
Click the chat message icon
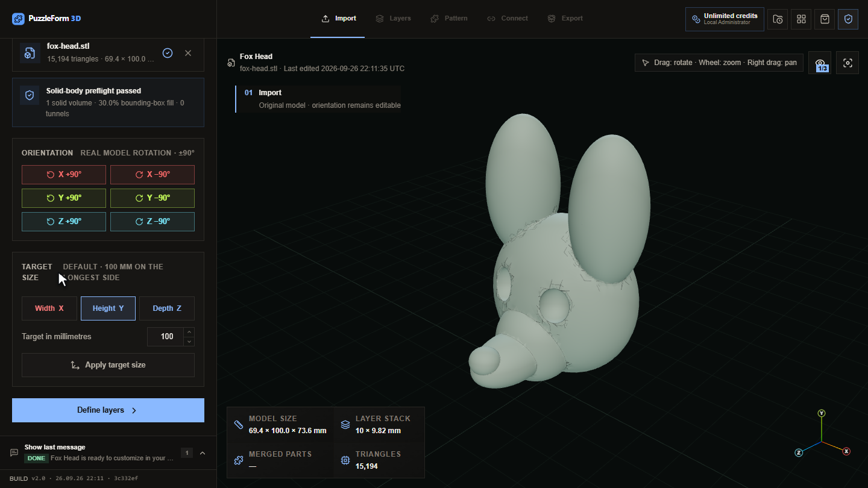click(14, 453)
